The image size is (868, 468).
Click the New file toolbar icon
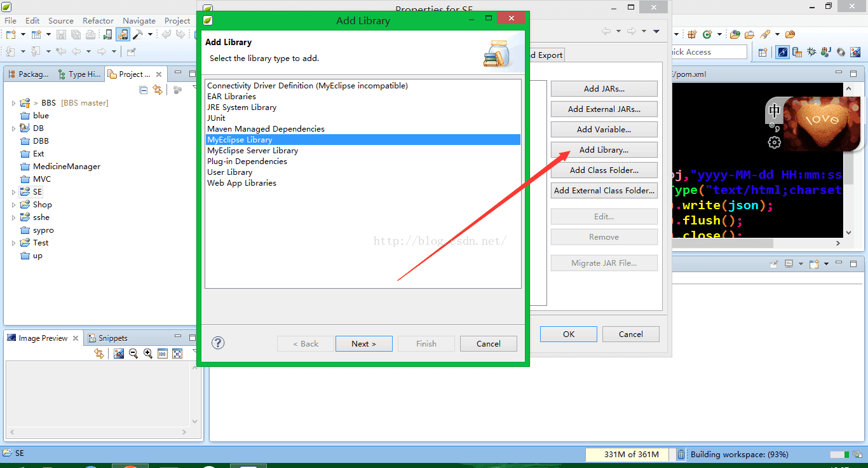coord(11,34)
